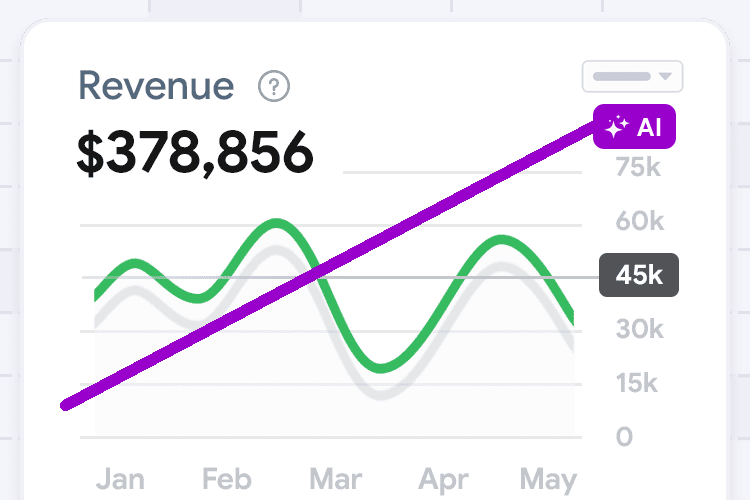Image resolution: width=750 pixels, height=500 pixels.
Task: Choose the Mar month label
Action: [x=337, y=479]
